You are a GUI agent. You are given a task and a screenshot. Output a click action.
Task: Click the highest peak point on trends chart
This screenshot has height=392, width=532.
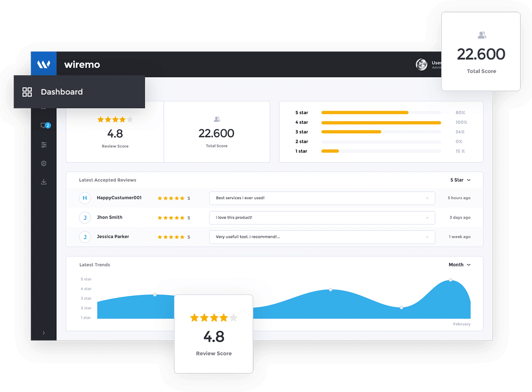click(x=450, y=280)
